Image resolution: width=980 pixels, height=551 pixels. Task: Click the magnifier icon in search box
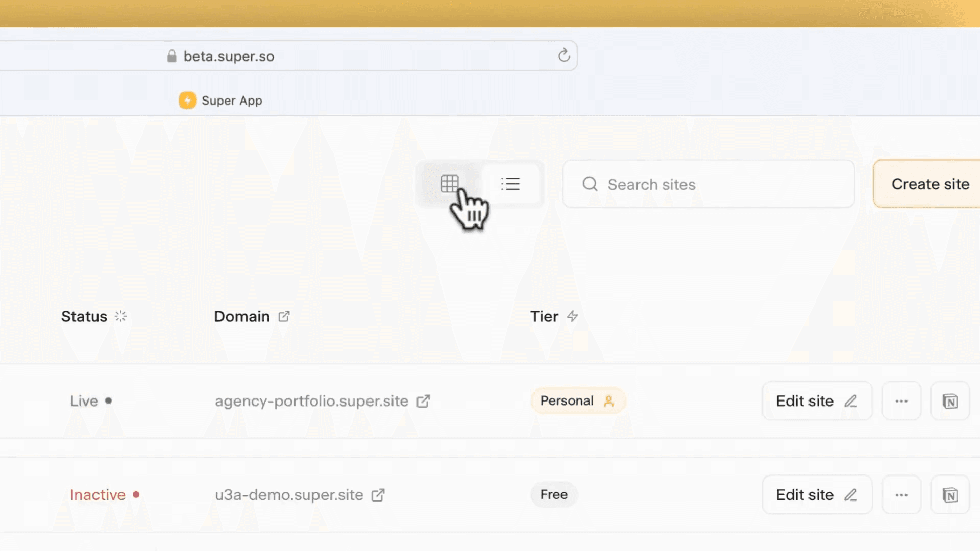tap(590, 184)
